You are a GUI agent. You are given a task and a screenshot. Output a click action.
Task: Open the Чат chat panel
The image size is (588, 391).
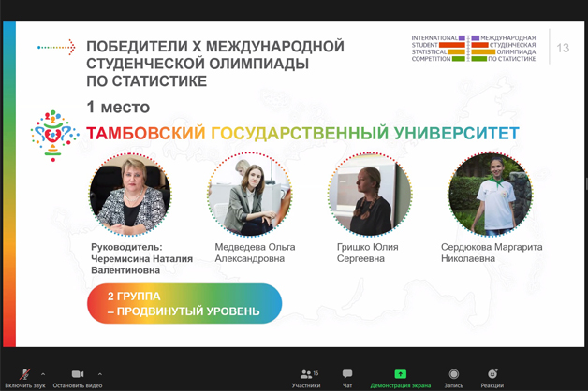[347, 378]
